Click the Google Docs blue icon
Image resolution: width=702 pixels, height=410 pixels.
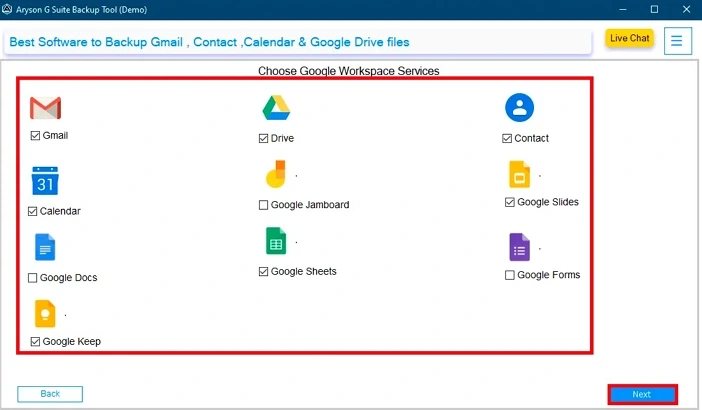point(46,247)
